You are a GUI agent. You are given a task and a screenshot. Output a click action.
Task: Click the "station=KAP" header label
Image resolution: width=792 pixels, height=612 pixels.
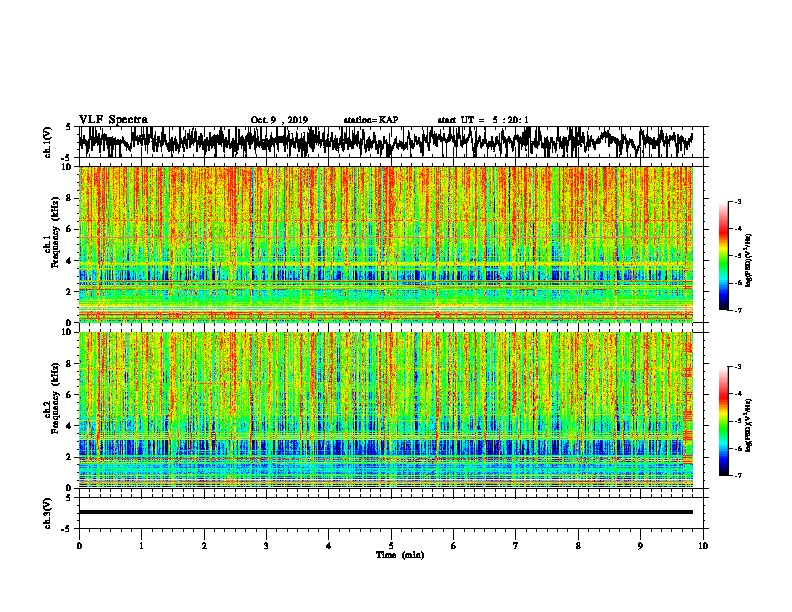click(371, 120)
